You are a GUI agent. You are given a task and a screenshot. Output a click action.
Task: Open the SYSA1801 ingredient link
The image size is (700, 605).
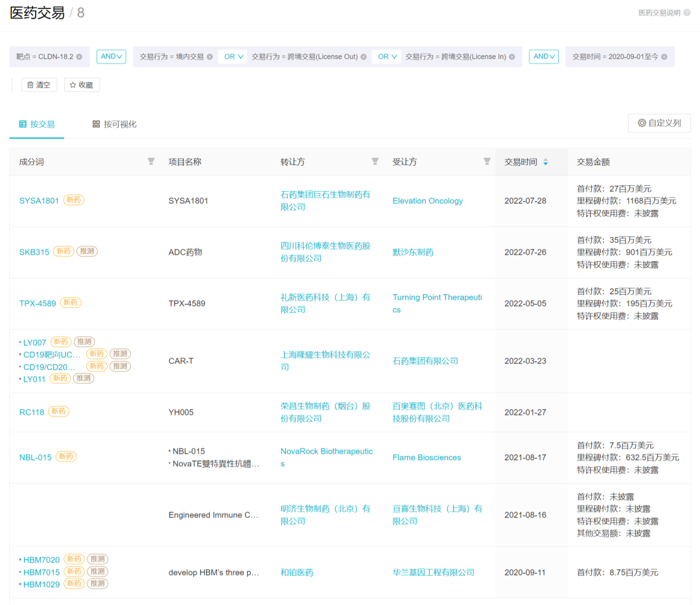[x=39, y=201]
